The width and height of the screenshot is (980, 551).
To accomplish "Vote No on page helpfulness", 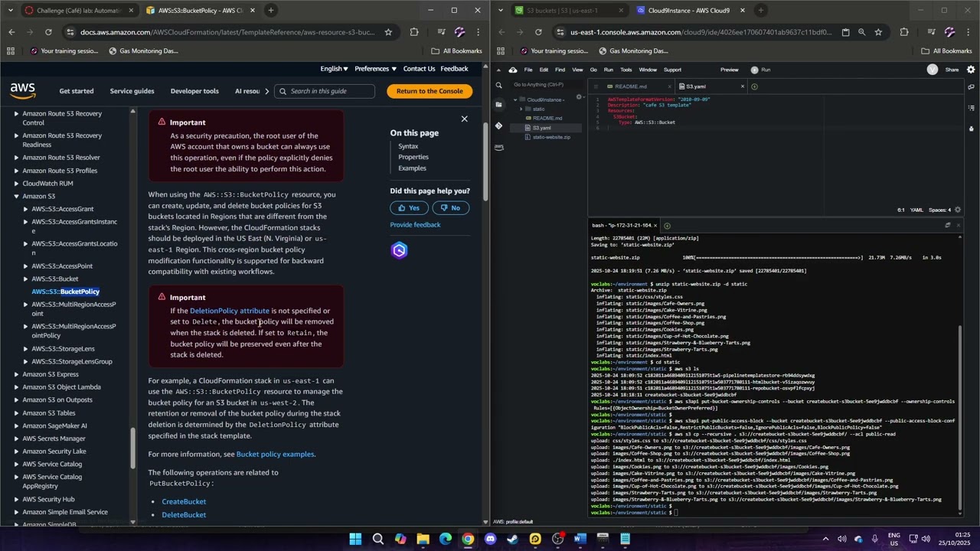I will coord(451,208).
